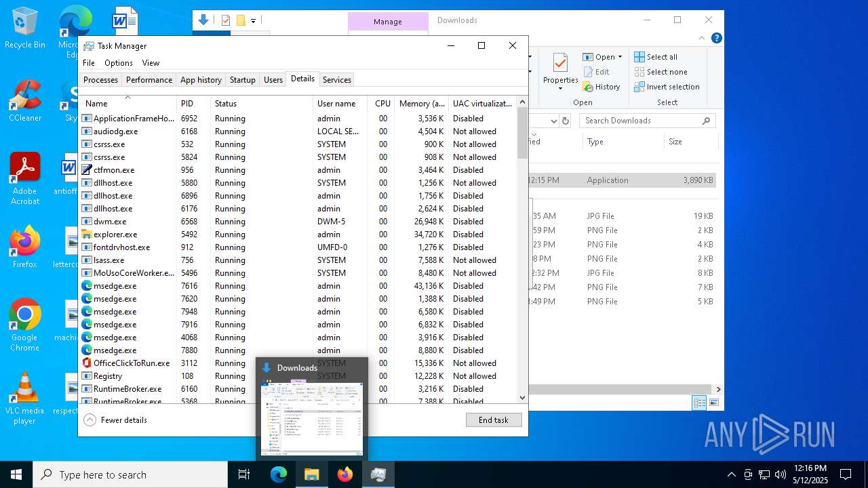Click the msedge.exe icon with PID 7616
This screenshot has height=488, width=868.
87,286
